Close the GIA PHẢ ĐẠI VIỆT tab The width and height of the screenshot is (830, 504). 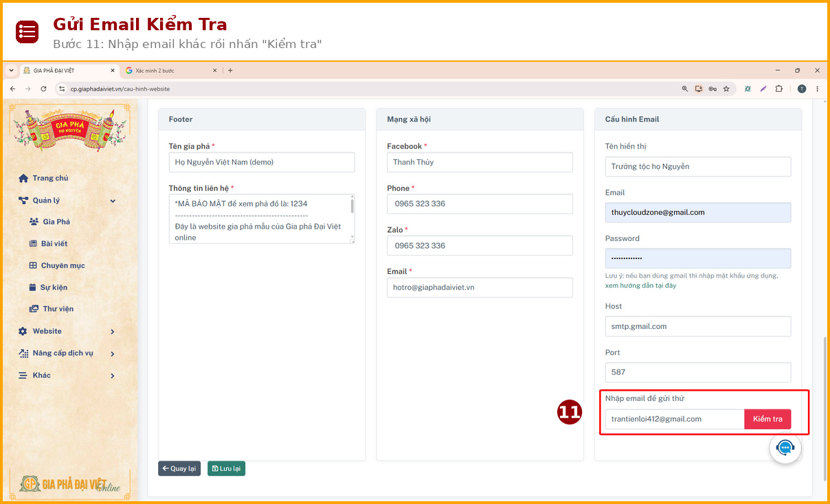point(113,71)
